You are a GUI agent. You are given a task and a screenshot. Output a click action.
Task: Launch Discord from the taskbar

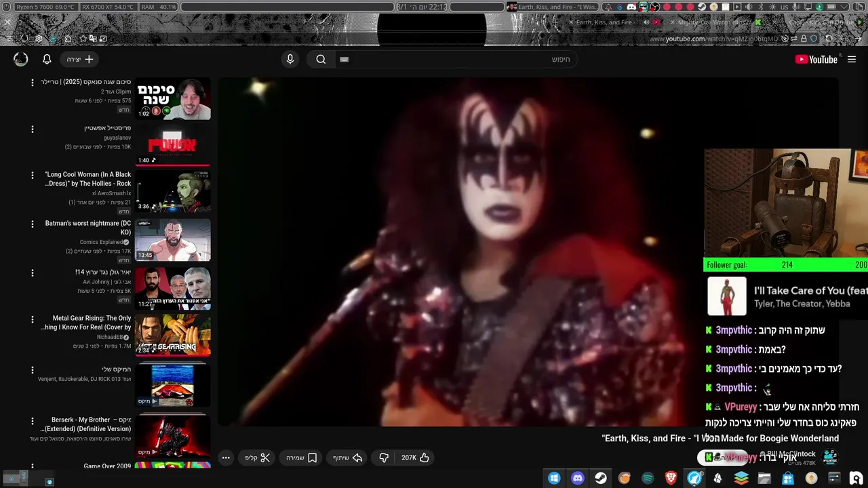coord(577,478)
